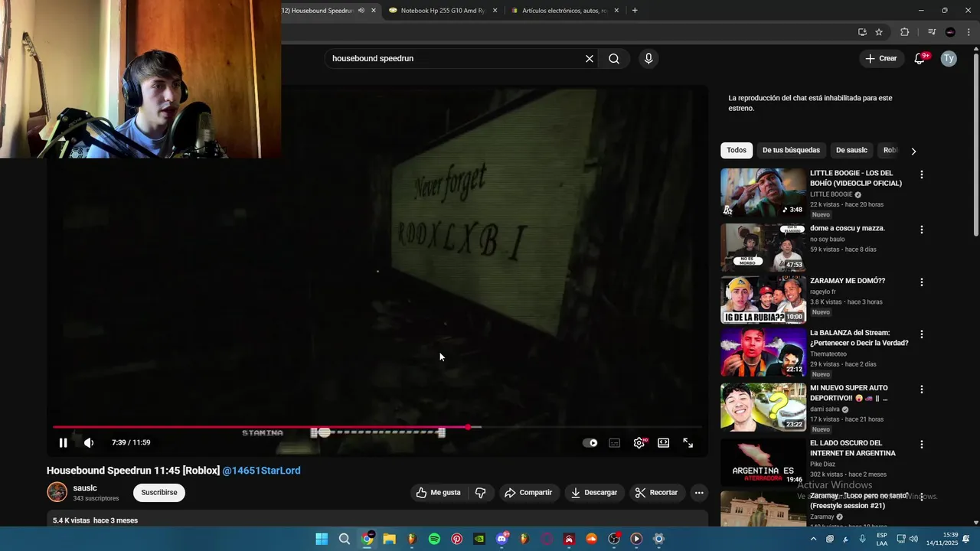The width and height of the screenshot is (980, 551).
Task: Open Discord from taskbar
Action: [501, 539]
